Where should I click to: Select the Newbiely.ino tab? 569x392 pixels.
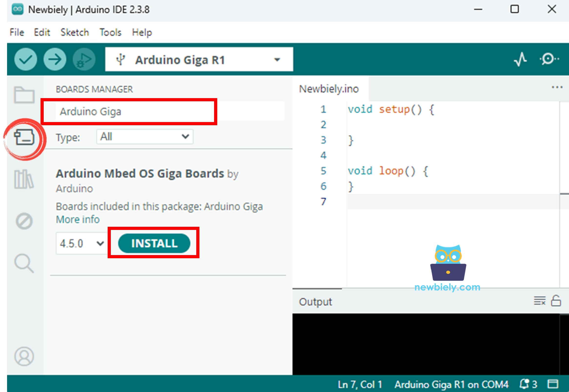tap(329, 89)
